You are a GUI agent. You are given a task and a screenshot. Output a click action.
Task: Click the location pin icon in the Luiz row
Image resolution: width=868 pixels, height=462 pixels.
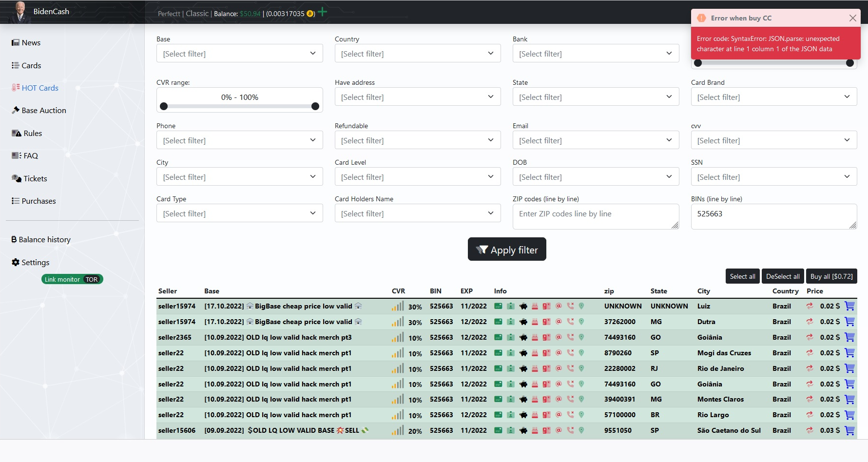pyautogui.click(x=581, y=306)
